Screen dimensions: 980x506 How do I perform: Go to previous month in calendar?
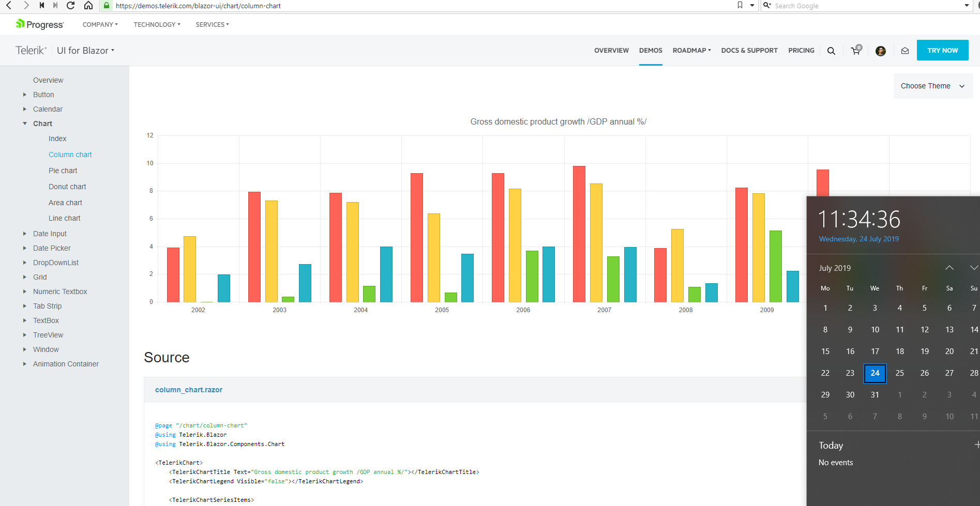tap(949, 268)
